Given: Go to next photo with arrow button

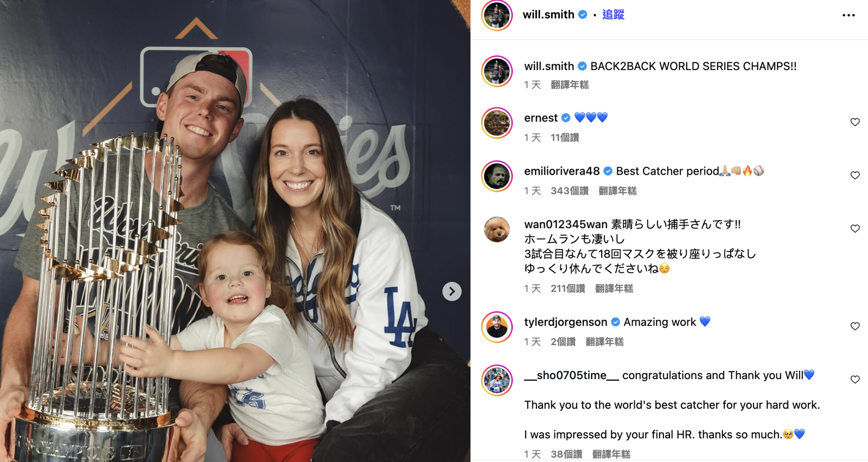Looking at the screenshot, I should [451, 291].
